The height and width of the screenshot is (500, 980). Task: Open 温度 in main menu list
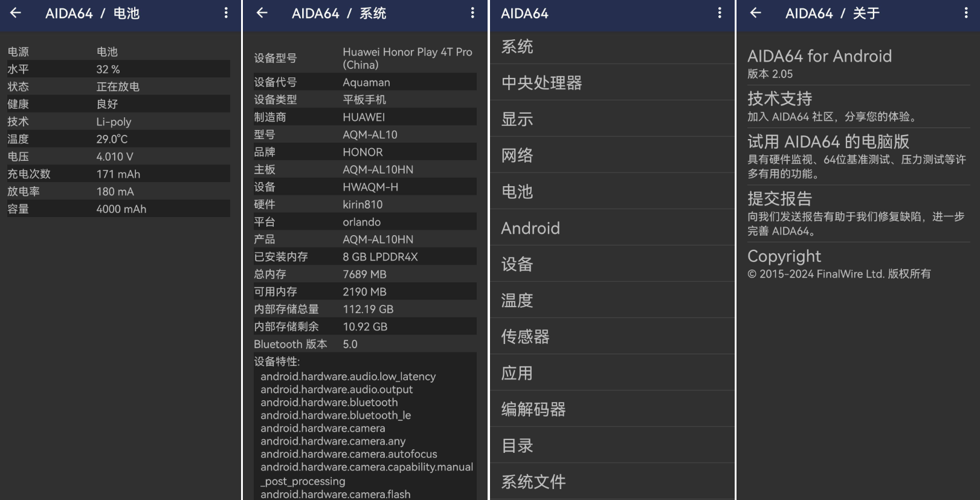[612, 300]
